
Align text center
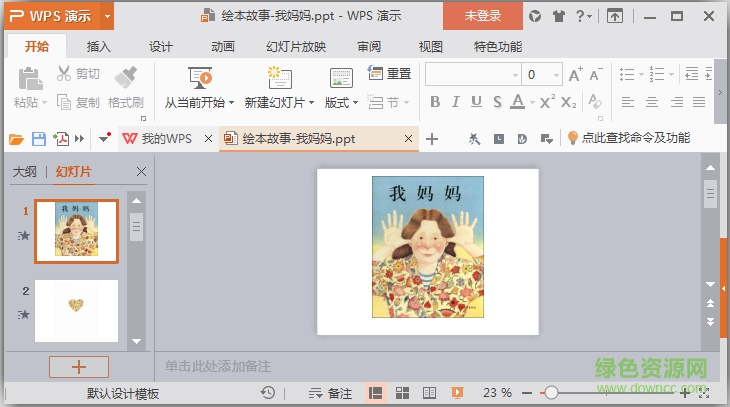coord(652,102)
